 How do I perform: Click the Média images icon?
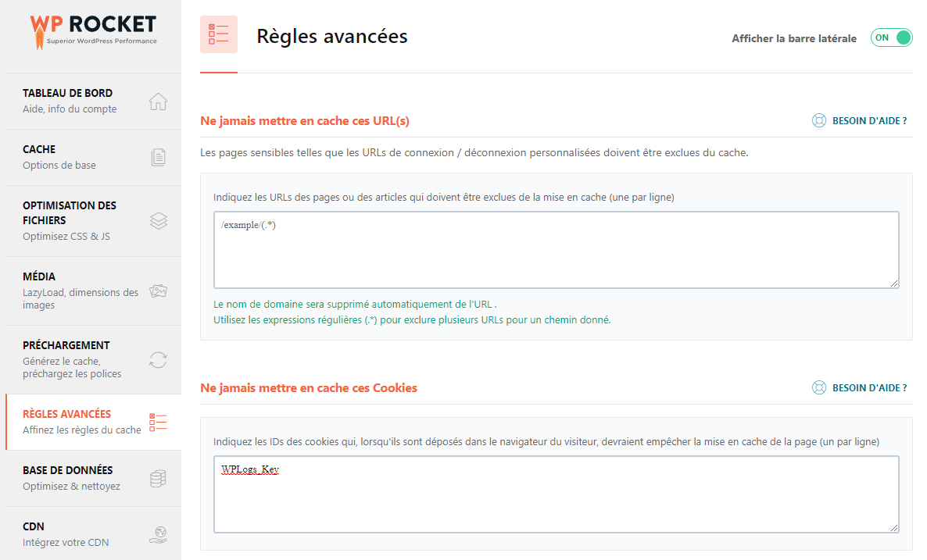(x=158, y=291)
